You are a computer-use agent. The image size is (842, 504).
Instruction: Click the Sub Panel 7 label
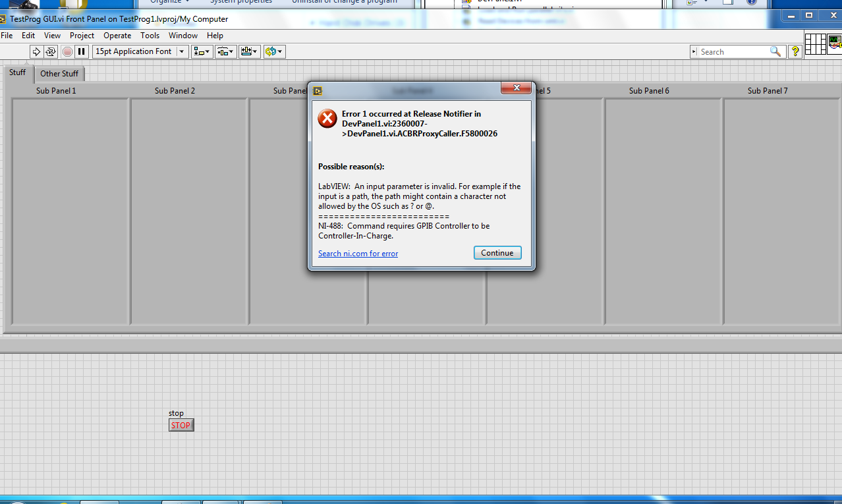[x=768, y=91]
